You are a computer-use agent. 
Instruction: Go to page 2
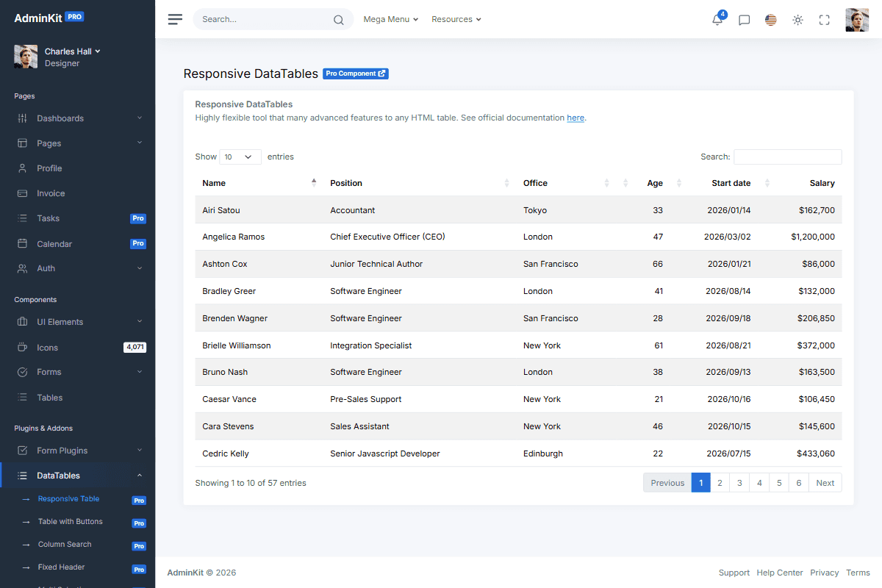[x=720, y=483]
